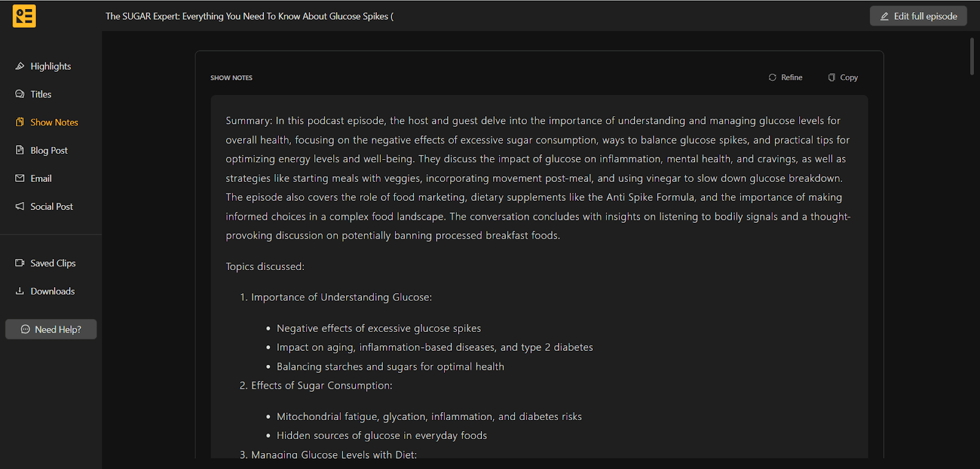Viewport: 980px width, 469px height.
Task: Click the Show Notes clipboard icon
Action: coord(20,122)
